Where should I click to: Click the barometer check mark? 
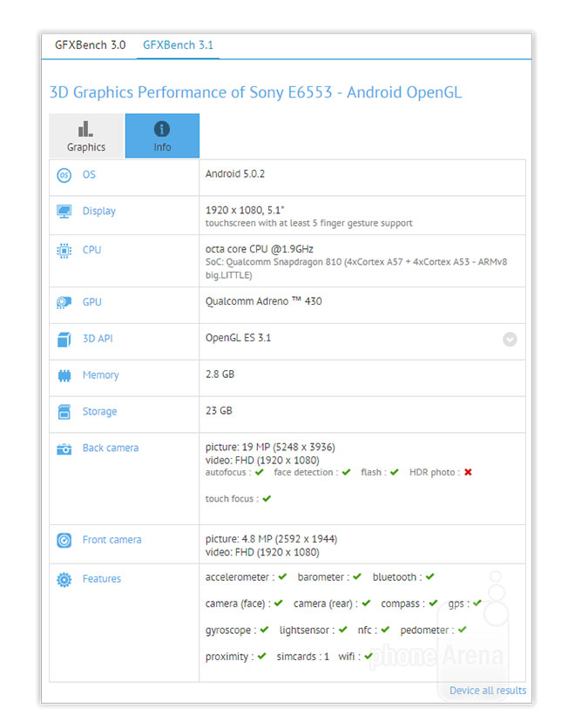pyautogui.click(x=356, y=576)
